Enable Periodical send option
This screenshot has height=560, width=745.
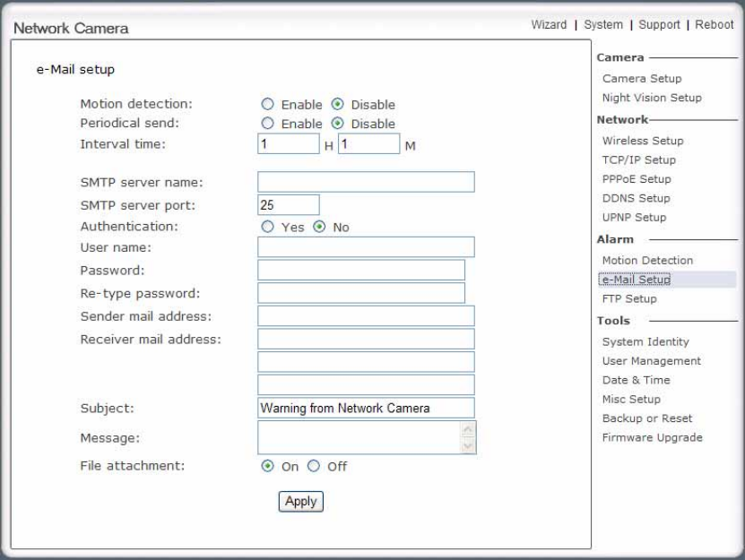[267, 124]
